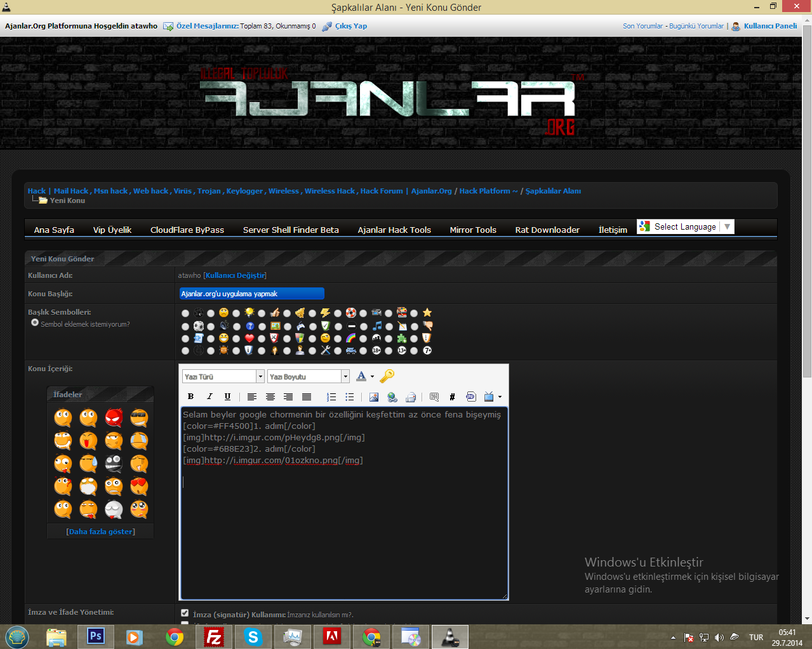Open the Şapkalılar Alanı breadcrumb link
The height and width of the screenshot is (649, 812).
(553, 191)
